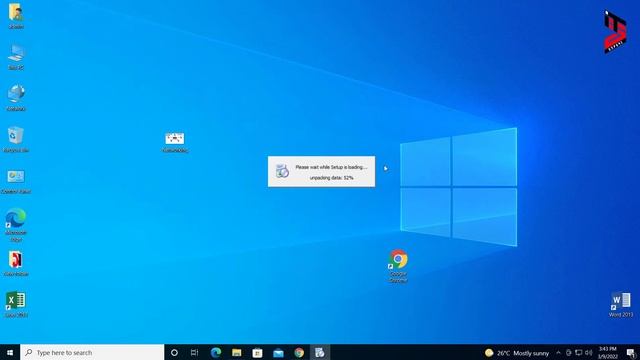Screen dimensions: 640x360
Task: Select the Word 2013 desktop shortcut
Action: [621, 304]
